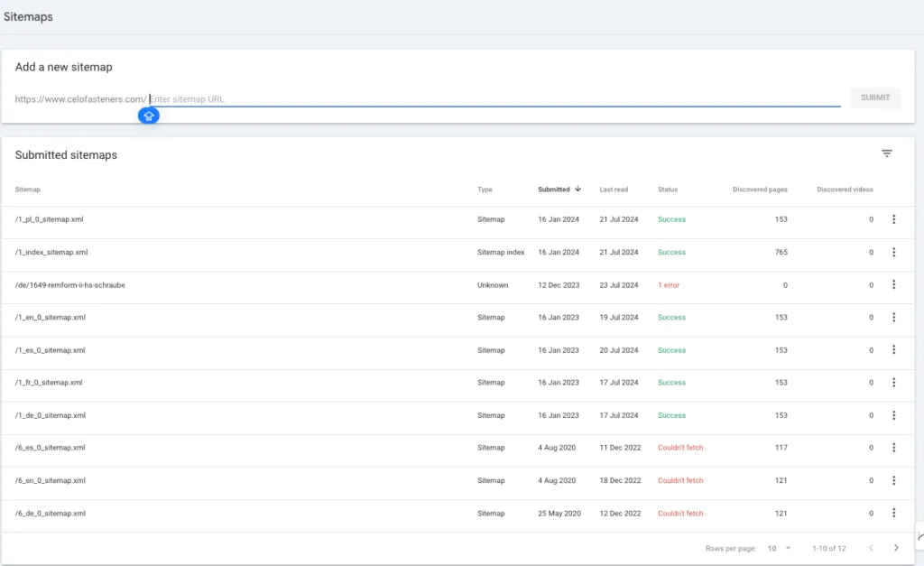Open the /de/1649-remform-ii-hs-schraube entry
924x566 pixels.
70,285
